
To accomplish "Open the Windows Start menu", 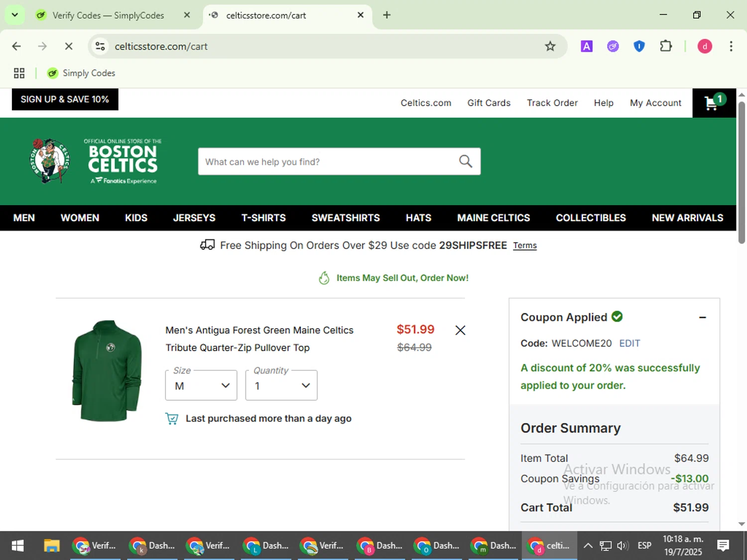I will (17, 546).
